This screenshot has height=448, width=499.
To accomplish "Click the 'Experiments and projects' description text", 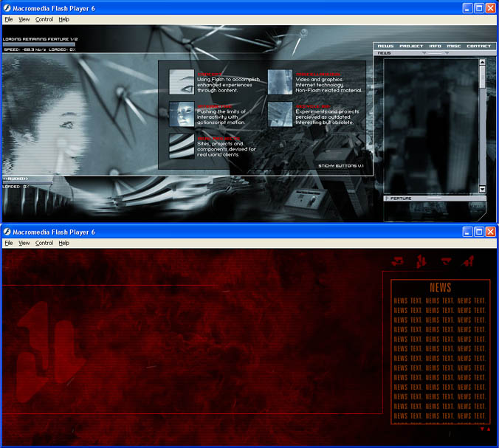I will coord(327,111).
